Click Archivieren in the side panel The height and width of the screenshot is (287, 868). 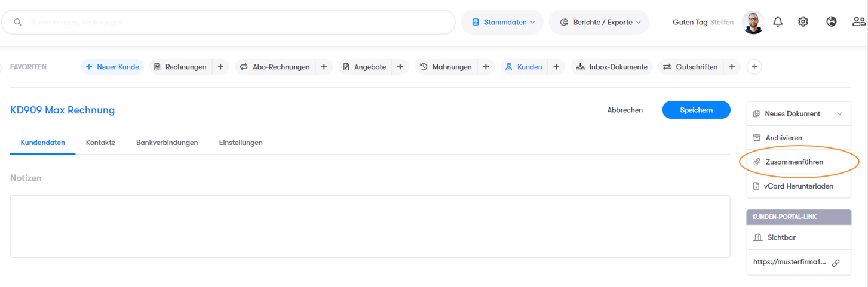pyautogui.click(x=799, y=138)
